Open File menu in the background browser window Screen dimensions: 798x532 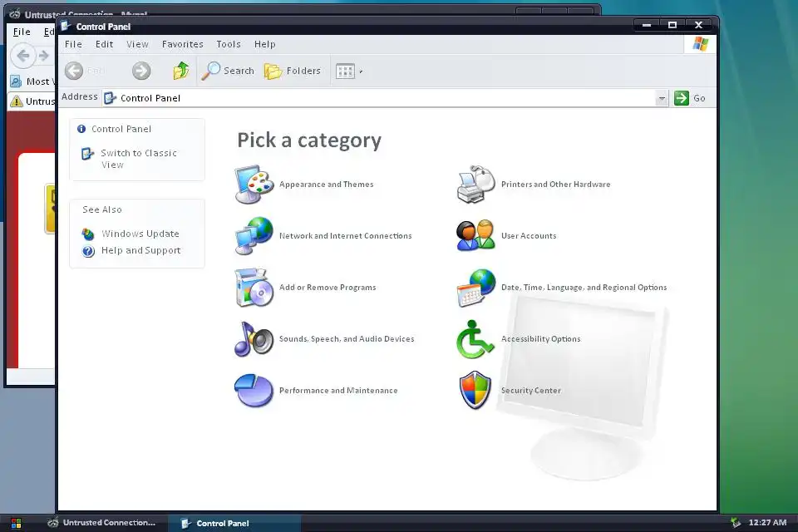coord(22,32)
